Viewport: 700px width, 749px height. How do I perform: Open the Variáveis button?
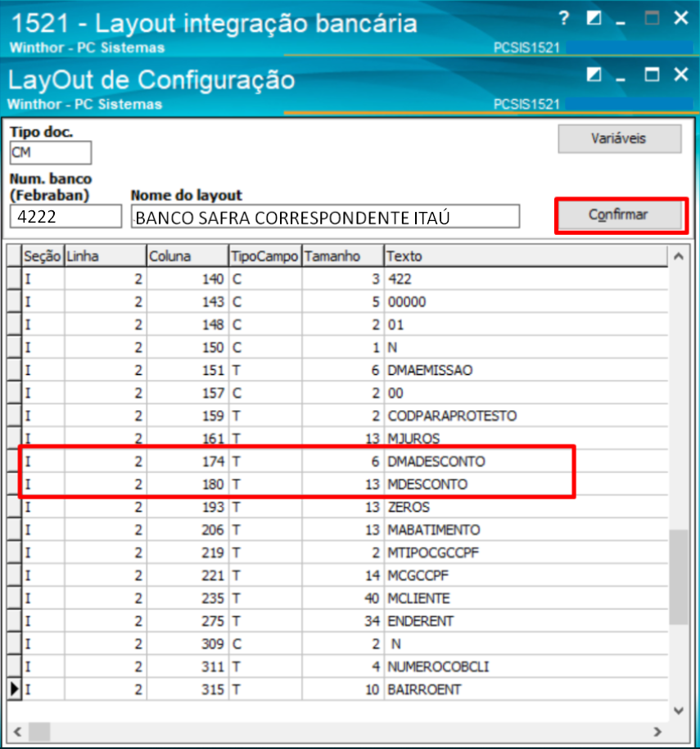click(x=619, y=138)
